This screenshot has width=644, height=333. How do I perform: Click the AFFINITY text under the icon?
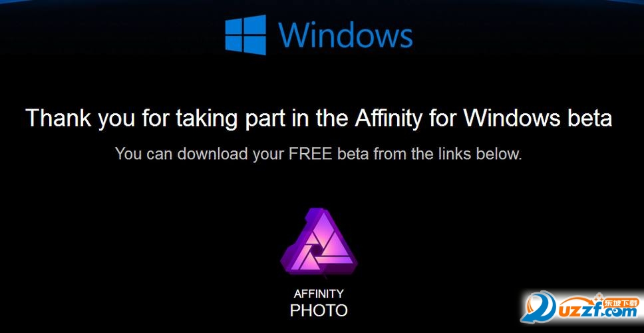(x=319, y=294)
